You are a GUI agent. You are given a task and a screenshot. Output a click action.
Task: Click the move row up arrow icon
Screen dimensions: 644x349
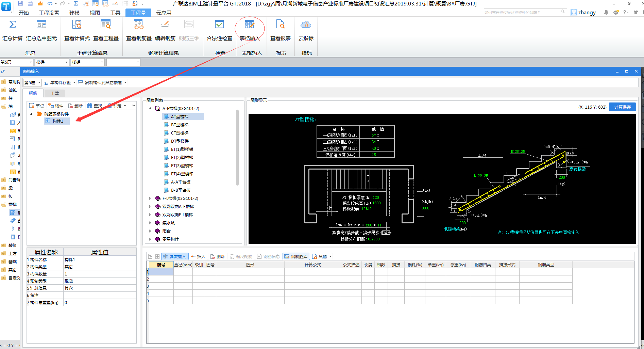pos(150,256)
